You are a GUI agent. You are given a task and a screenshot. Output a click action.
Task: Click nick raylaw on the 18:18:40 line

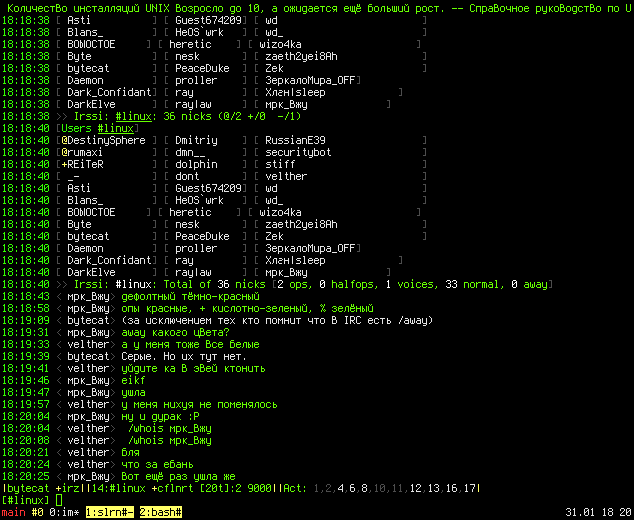193,273
